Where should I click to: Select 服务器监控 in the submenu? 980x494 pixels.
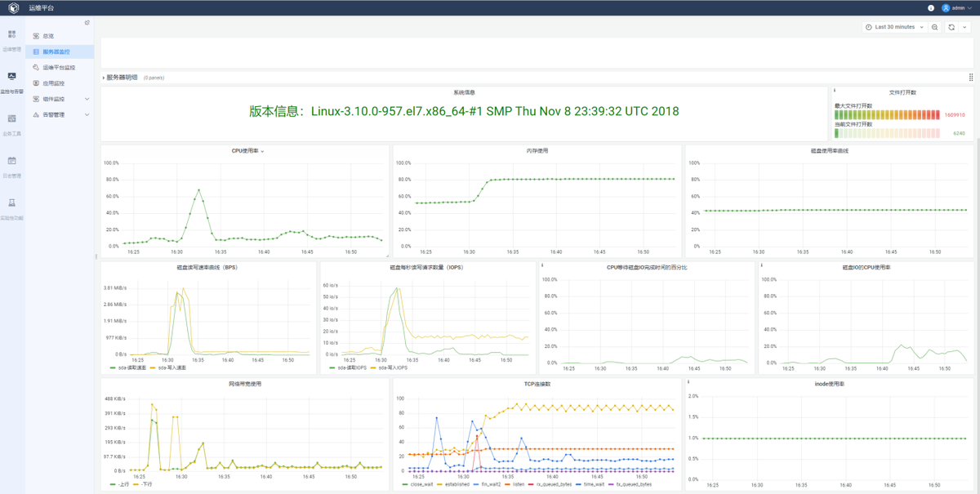60,51
